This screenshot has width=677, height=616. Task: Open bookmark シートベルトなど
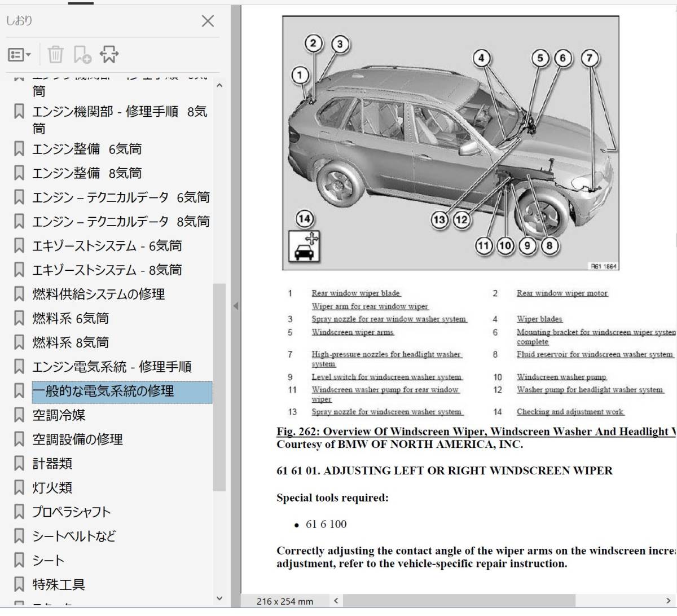click(x=74, y=536)
